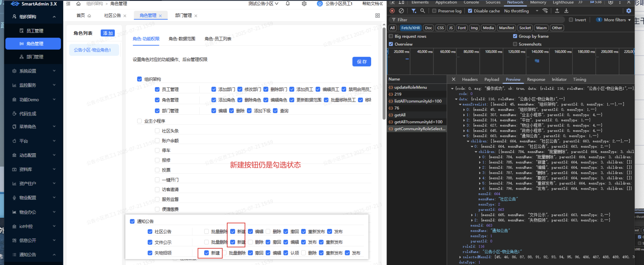The image size is (644, 265).
Task: Open the DevTools network search magnifier
Action: tap(423, 11)
